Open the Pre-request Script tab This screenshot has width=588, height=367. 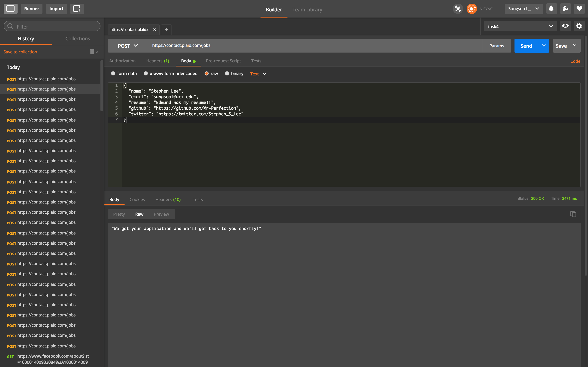(x=223, y=61)
